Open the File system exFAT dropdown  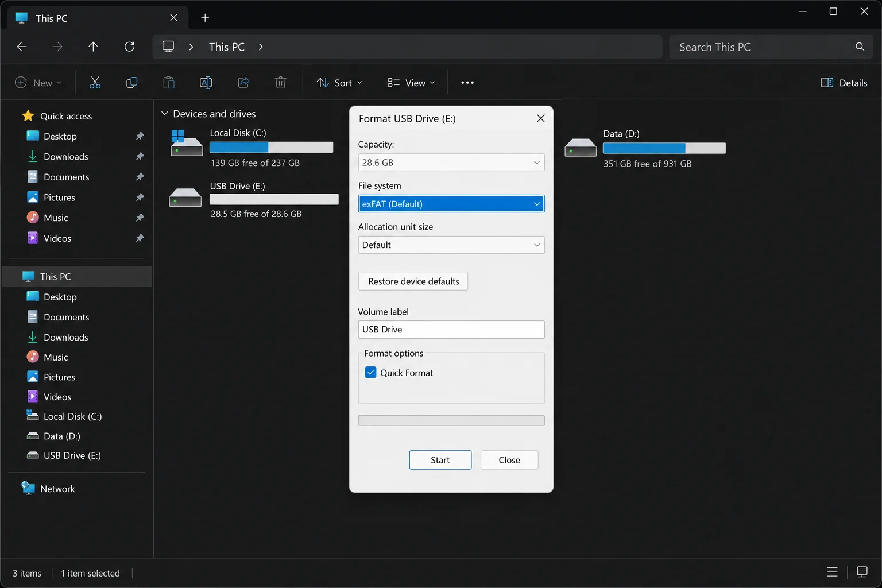[451, 204]
